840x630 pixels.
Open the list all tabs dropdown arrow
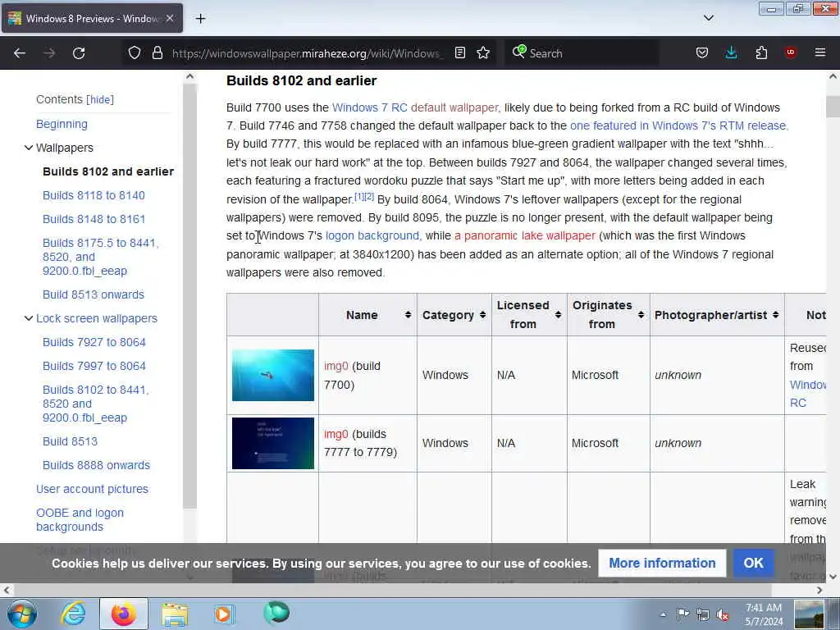708,18
